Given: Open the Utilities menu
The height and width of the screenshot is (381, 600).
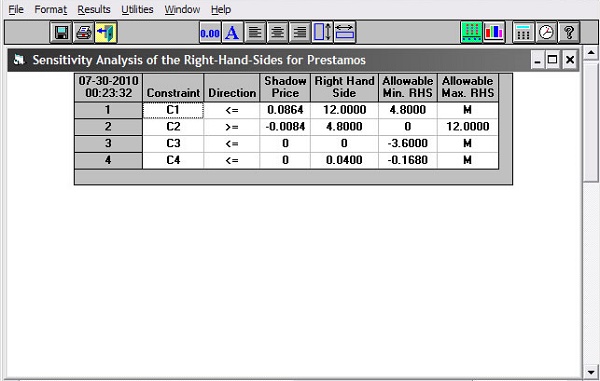Looking at the screenshot, I should 137,10.
